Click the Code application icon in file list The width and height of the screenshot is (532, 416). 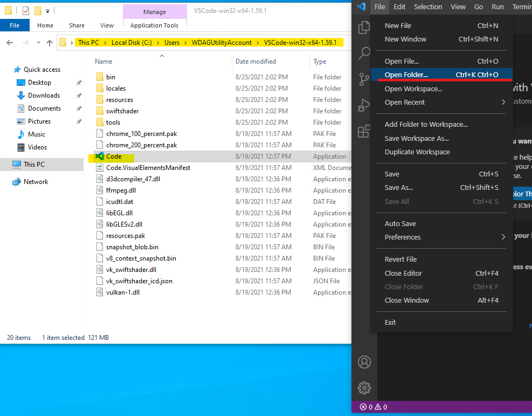point(99,156)
